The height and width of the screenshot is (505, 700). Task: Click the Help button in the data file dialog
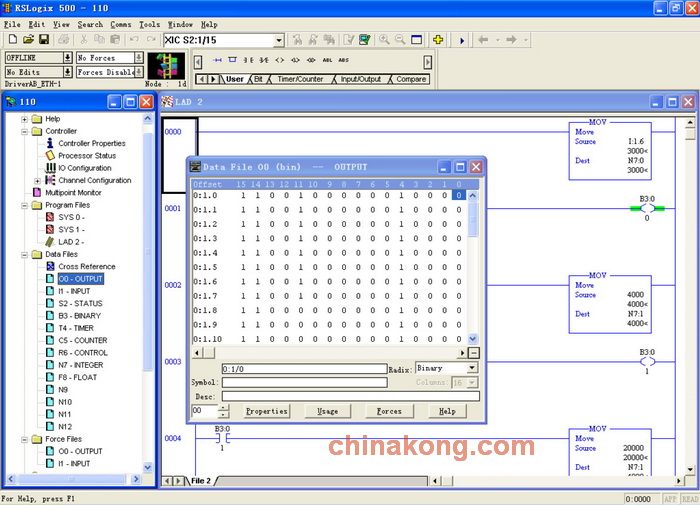click(x=447, y=411)
